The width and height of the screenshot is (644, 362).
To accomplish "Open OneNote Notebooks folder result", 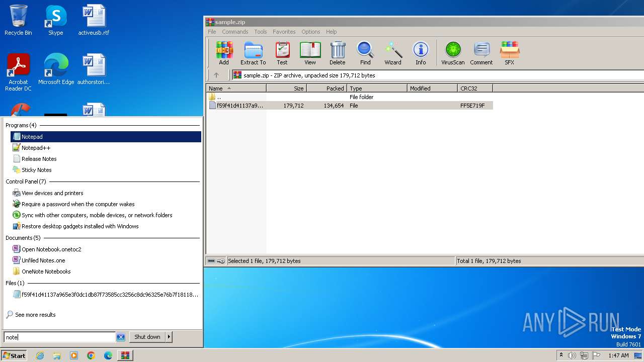I will (x=106, y=271).
